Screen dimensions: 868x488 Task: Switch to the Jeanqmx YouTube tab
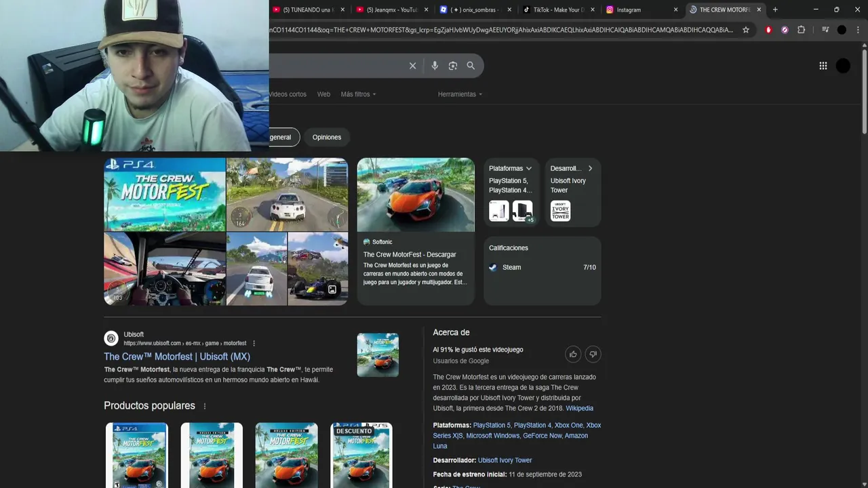click(x=392, y=9)
